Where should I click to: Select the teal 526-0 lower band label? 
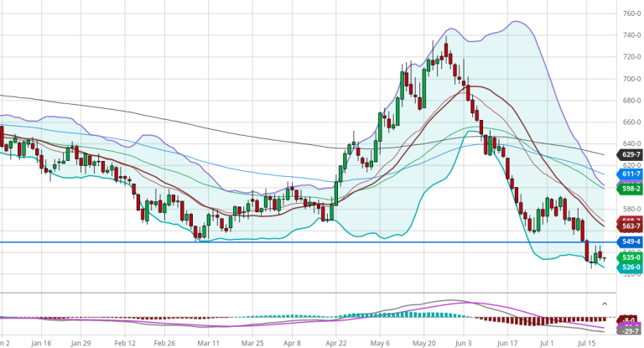(629, 267)
